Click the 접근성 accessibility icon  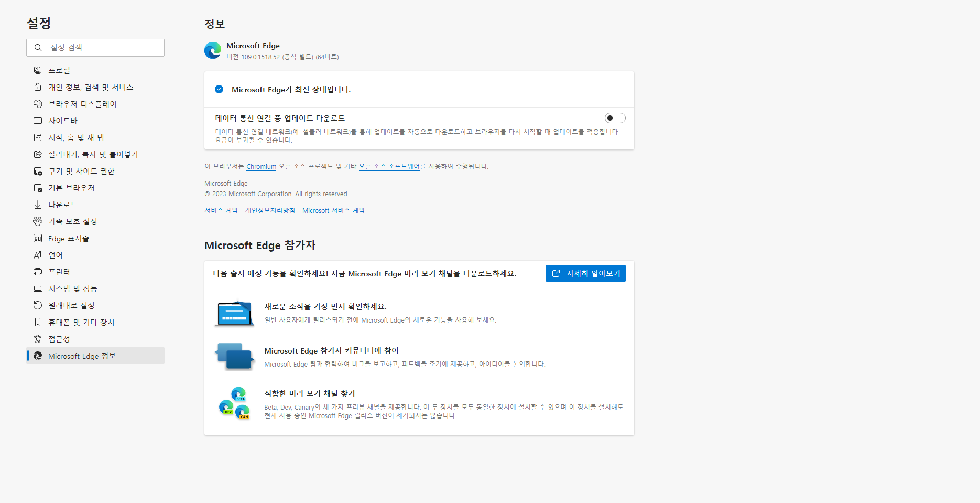[38, 339]
